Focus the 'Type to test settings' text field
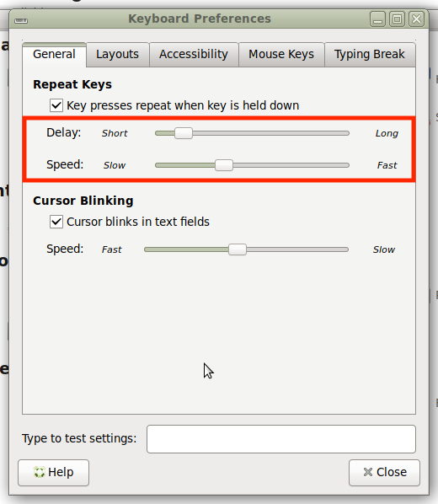This screenshot has width=438, height=504. click(x=281, y=439)
